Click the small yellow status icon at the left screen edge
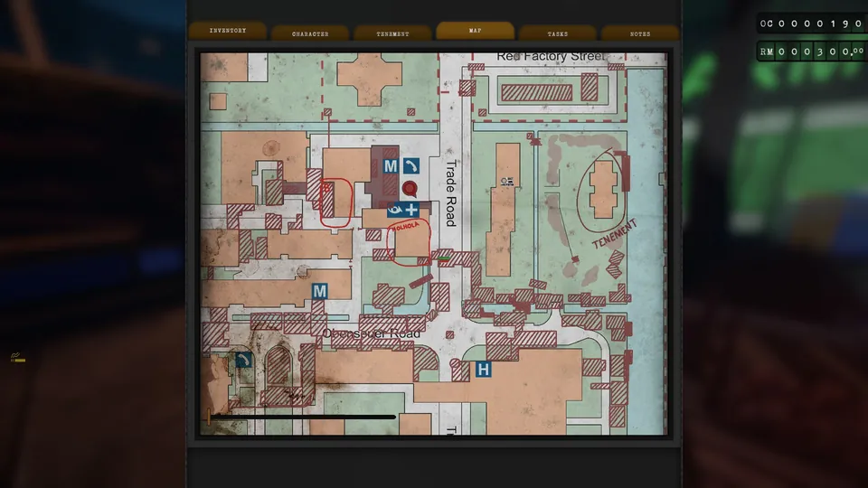Image resolution: width=868 pixels, height=488 pixels. coord(17,358)
